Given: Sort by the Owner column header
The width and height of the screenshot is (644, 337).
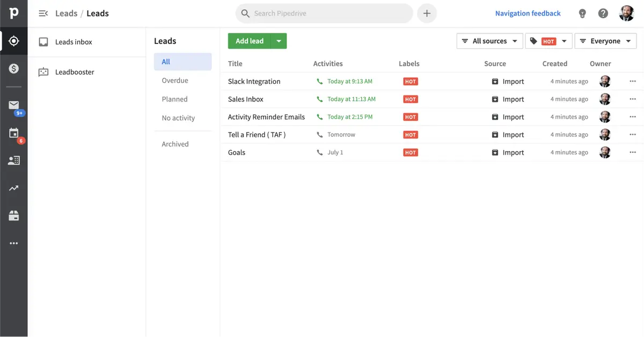Looking at the screenshot, I should [x=601, y=63].
